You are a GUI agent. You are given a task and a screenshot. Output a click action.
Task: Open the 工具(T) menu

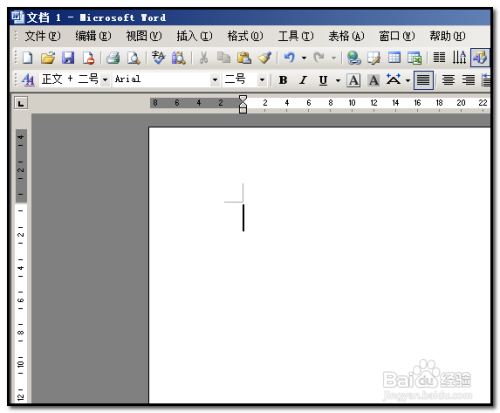[296, 36]
